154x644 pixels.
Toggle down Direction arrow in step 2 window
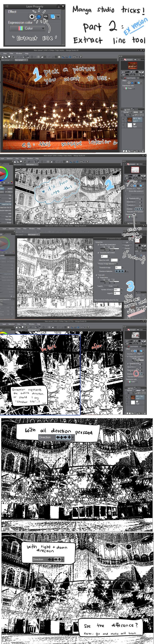tap(141, 209)
